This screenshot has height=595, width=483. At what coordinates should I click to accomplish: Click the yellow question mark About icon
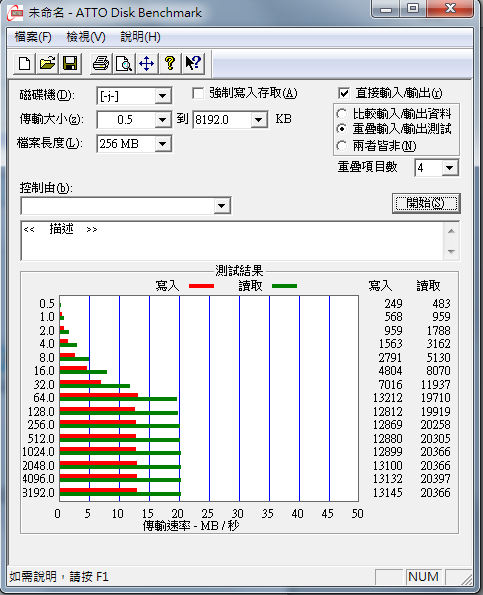pyautogui.click(x=170, y=63)
